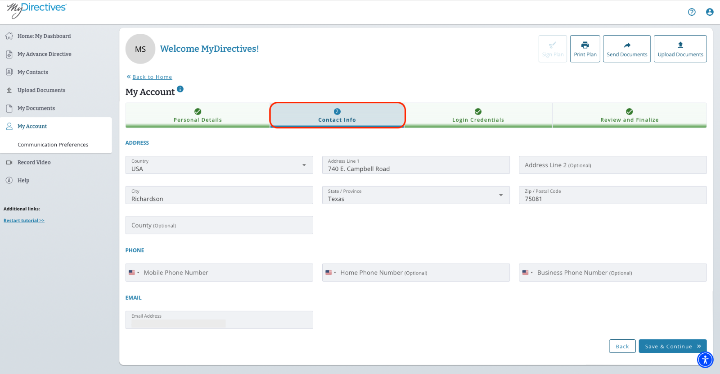Open the Country dropdown
The height and width of the screenshot is (374, 720).
point(219,165)
